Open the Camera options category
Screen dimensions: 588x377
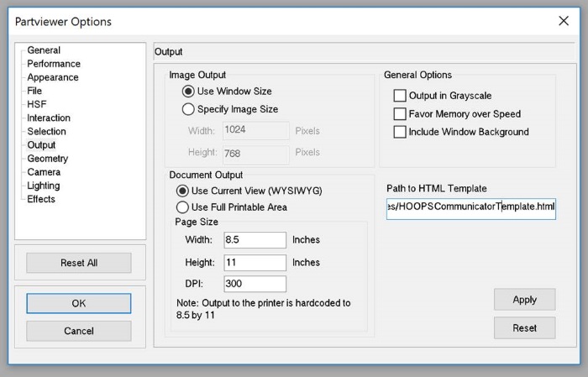pyautogui.click(x=44, y=172)
